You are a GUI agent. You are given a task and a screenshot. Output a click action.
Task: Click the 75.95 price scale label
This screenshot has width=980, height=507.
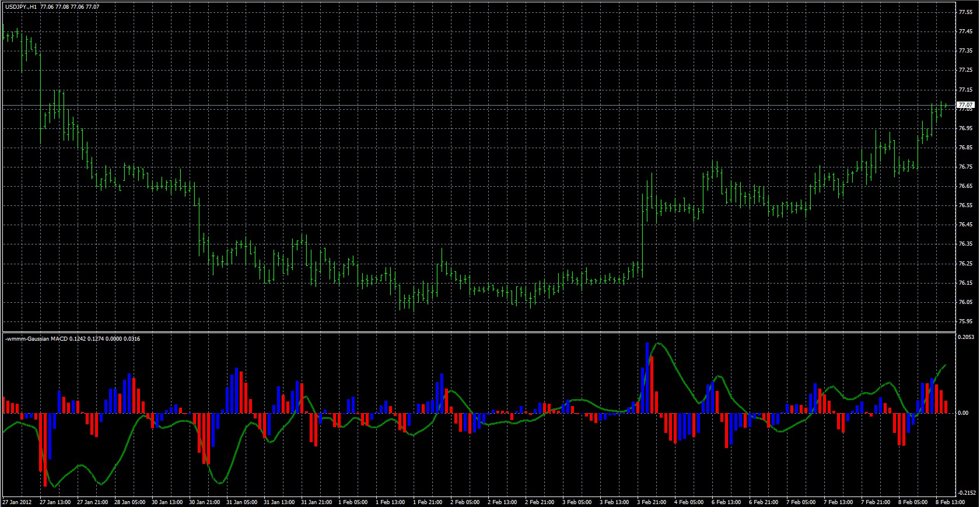pos(965,321)
